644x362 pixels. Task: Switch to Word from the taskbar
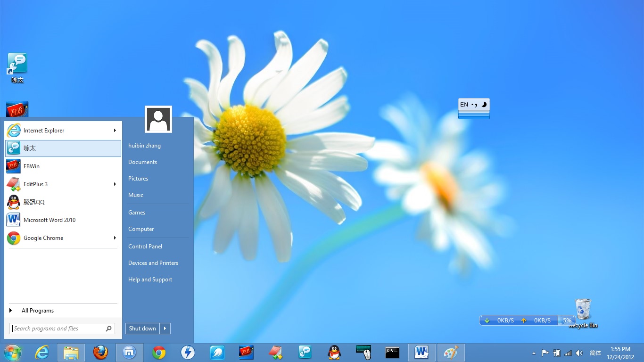(x=421, y=353)
